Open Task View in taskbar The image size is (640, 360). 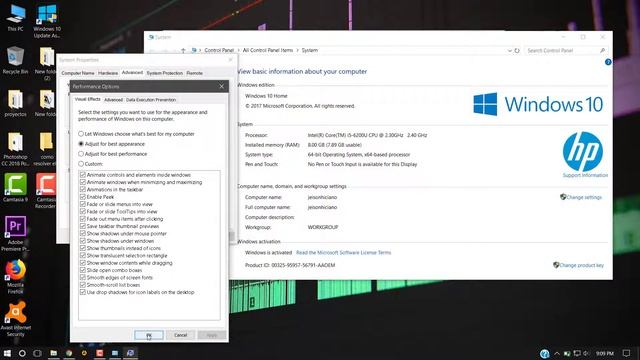pos(37,353)
